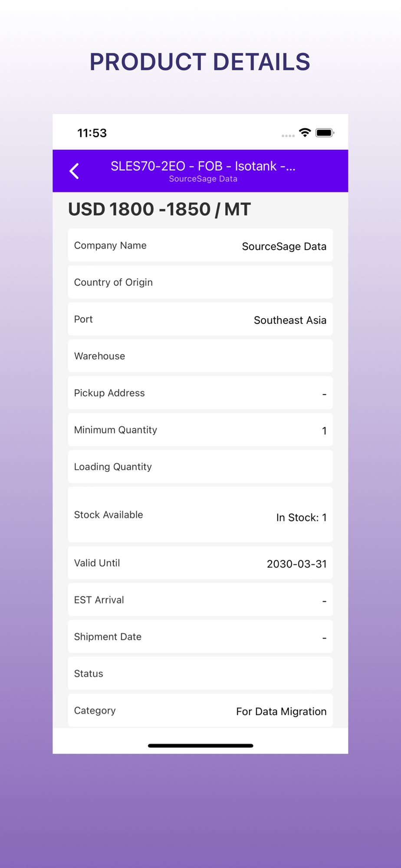Tap the Pickup Address row

click(x=200, y=393)
